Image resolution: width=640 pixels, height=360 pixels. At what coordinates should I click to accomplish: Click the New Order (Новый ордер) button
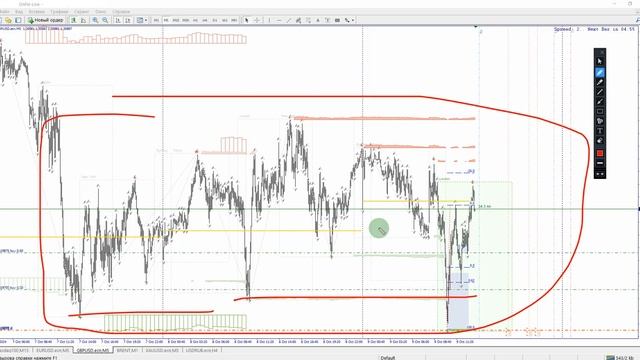pos(46,20)
